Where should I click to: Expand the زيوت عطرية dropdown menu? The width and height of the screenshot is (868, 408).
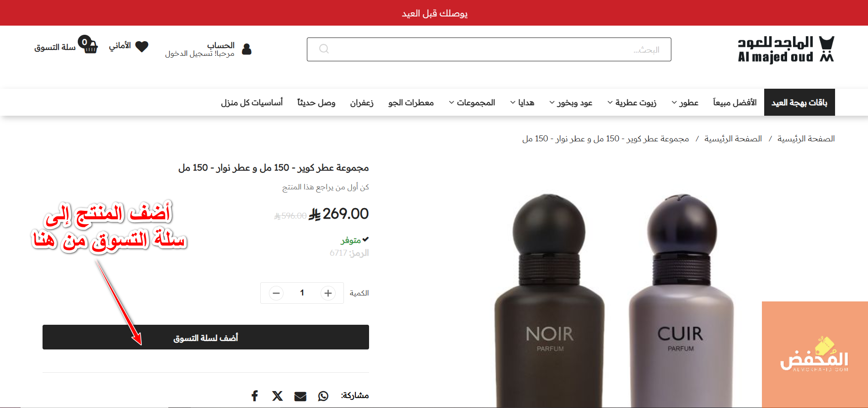click(632, 102)
